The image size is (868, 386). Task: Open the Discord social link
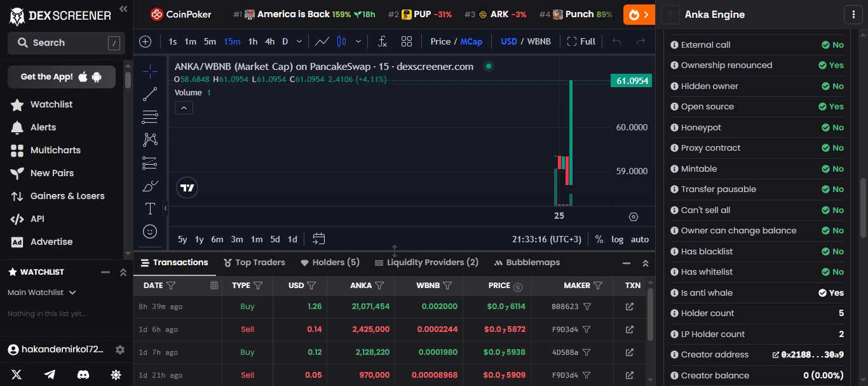(83, 375)
